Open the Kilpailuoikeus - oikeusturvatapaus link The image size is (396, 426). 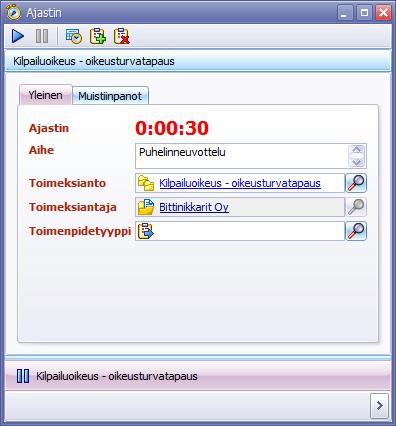click(240, 183)
